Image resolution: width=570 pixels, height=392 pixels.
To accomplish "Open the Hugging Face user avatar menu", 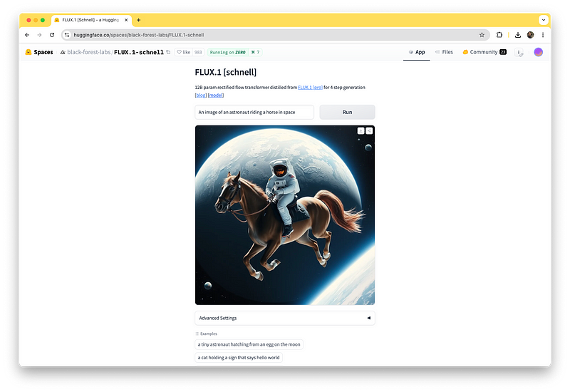I will (x=539, y=52).
